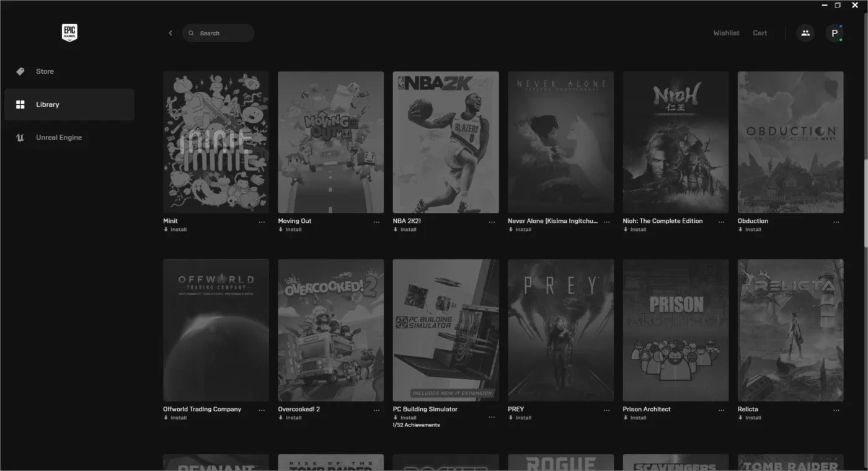Open NBA 2K21 game cover
Screen dimensions: 868x471
click(x=446, y=142)
